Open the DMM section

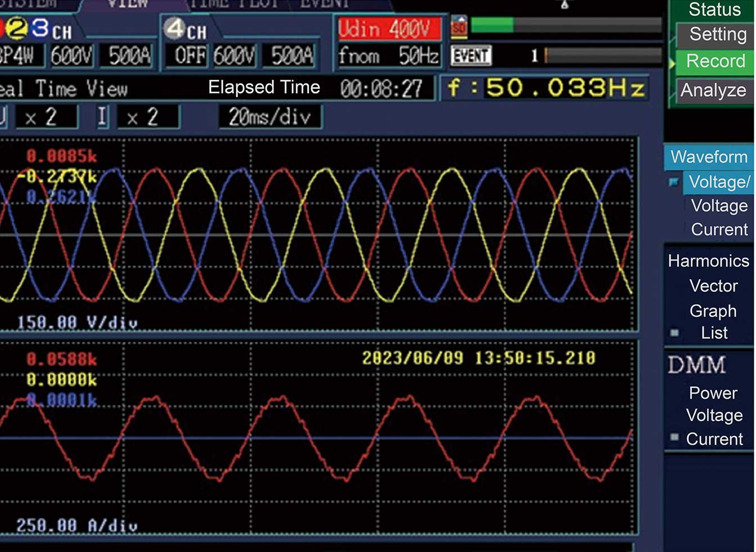(x=696, y=365)
